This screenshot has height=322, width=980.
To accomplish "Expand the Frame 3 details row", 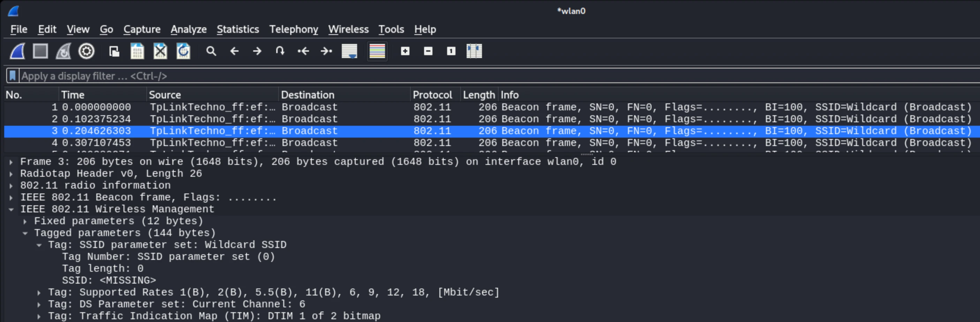I will [11, 162].
